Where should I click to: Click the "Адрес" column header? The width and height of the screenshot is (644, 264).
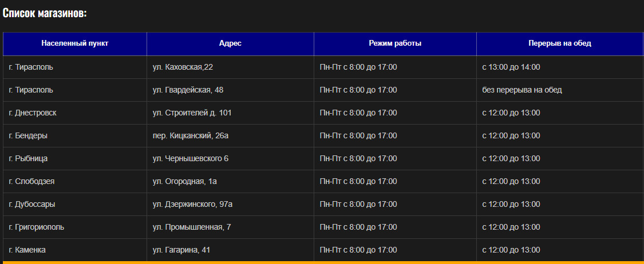pyautogui.click(x=230, y=43)
